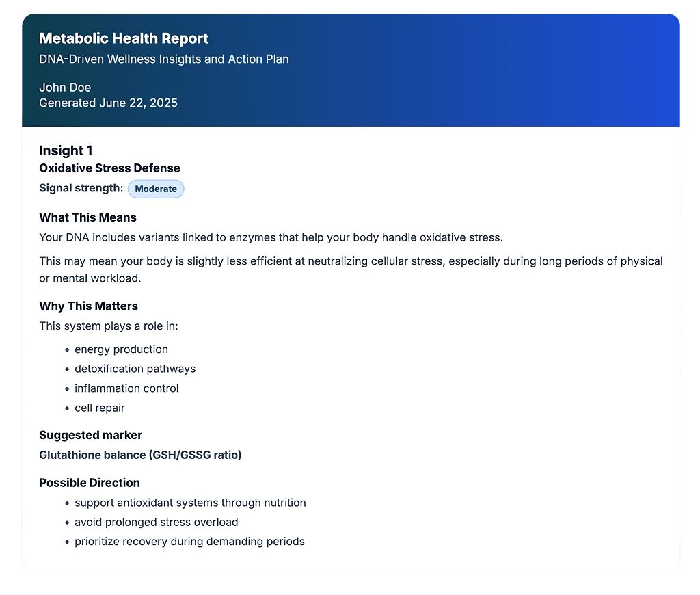Click the What This Means heading
700x595 pixels.
87,217
